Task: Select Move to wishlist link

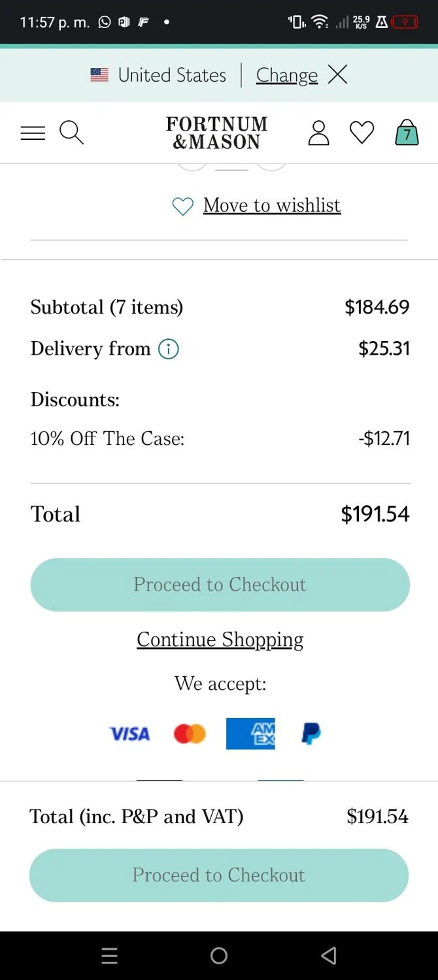Action: click(x=272, y=206)
